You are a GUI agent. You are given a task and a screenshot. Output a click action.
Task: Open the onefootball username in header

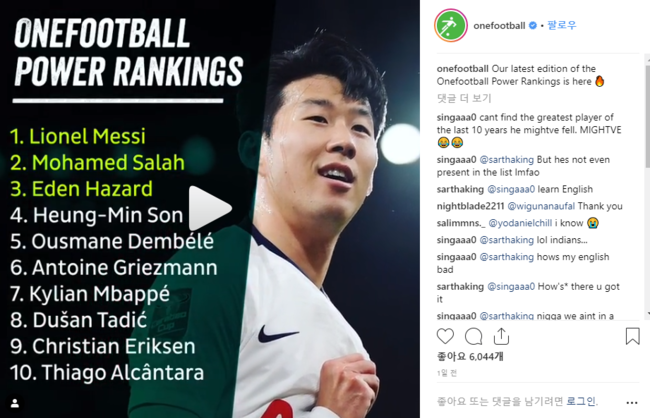pos(499,26)
